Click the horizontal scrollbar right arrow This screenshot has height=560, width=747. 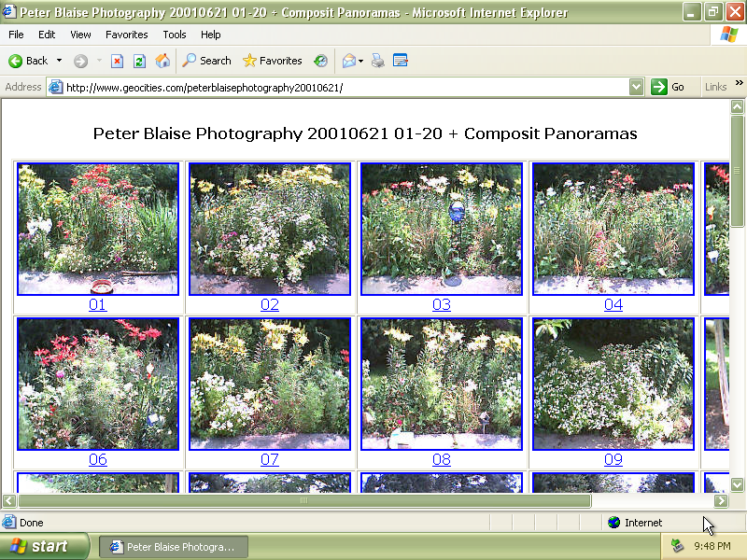tap(721, 500)
